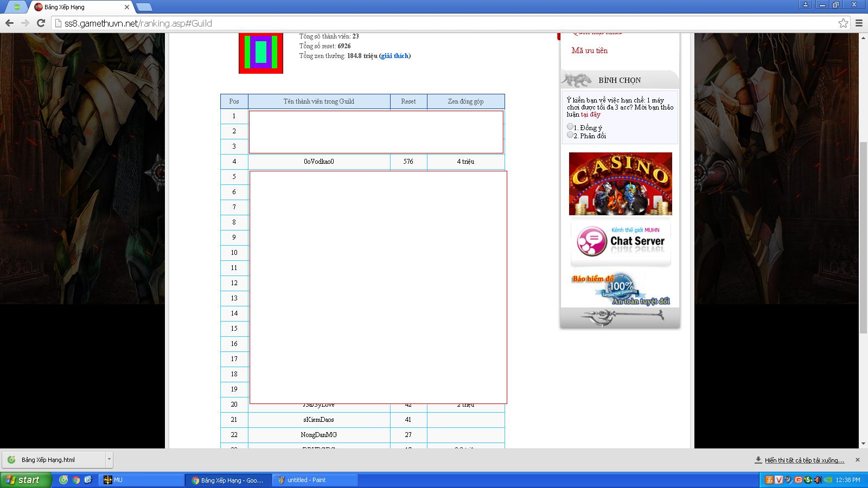Reload the ranking page

click(x=41, y=23)
